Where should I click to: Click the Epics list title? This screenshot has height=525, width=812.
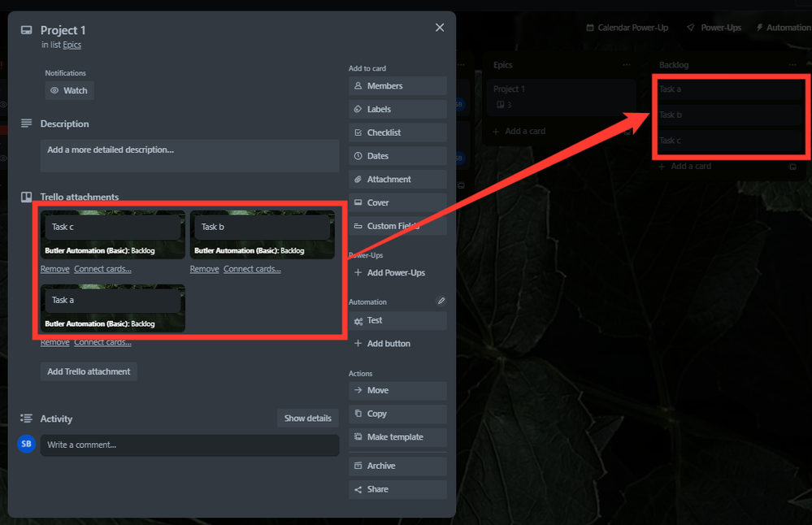[503, 65]
